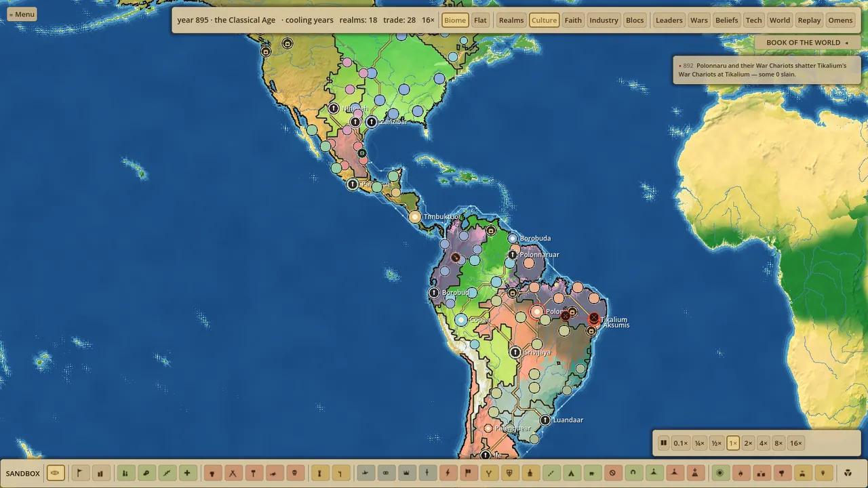
Task: Select the bottle-shaped tool icon
Action: click(530, 473)
